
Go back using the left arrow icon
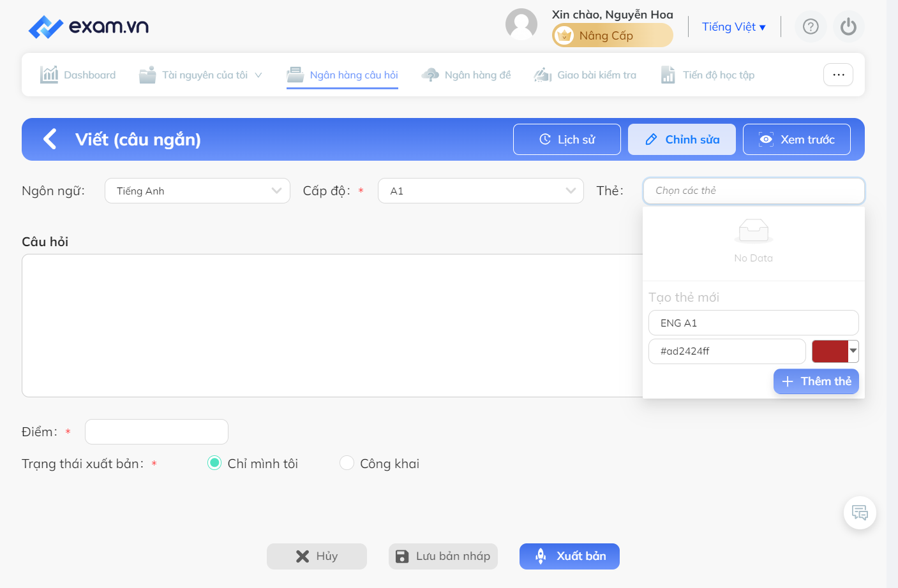click(x=50, y=139)
